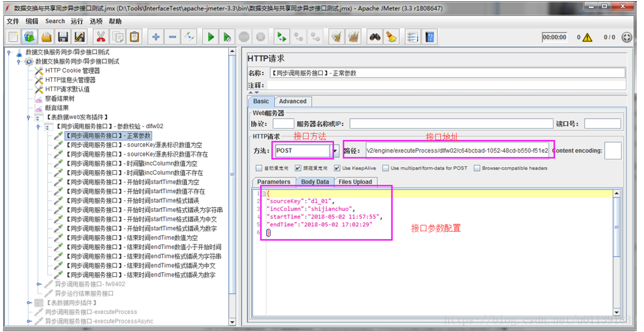Save the test plan with floppy icon
The image size is (644, 332).
point(63,37)
